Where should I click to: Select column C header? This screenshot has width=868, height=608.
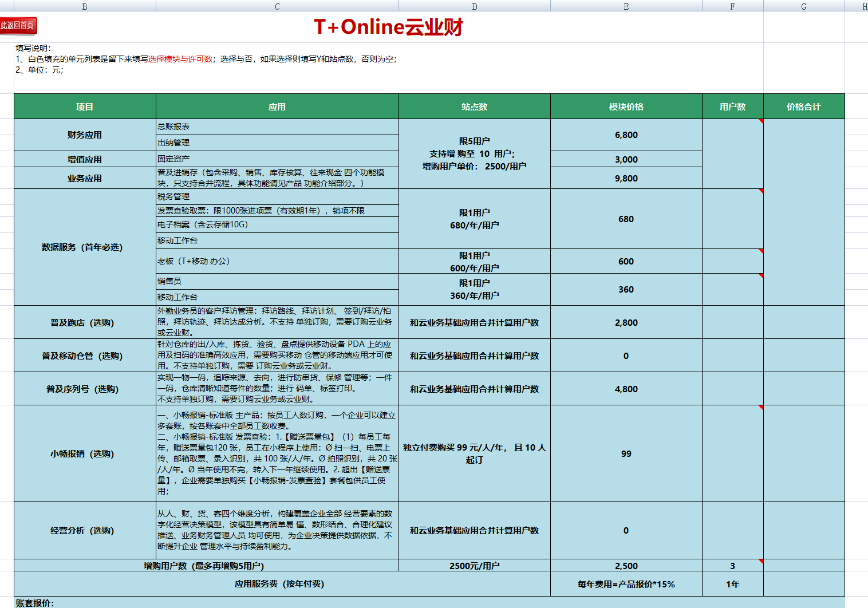click(x=277, y=6)
